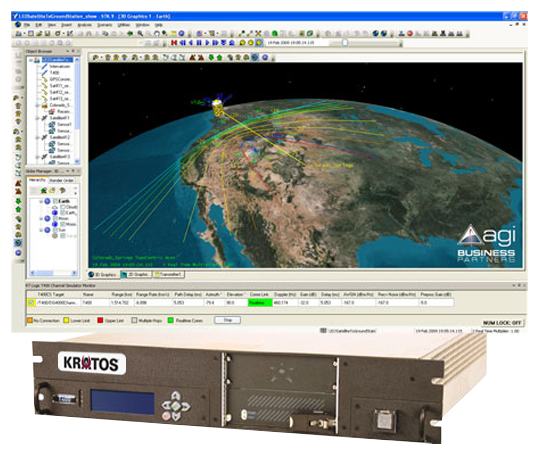Click the Doppler (Hz) column header
Viewport: 540px width, 450px height.
[x=285, y=295]
